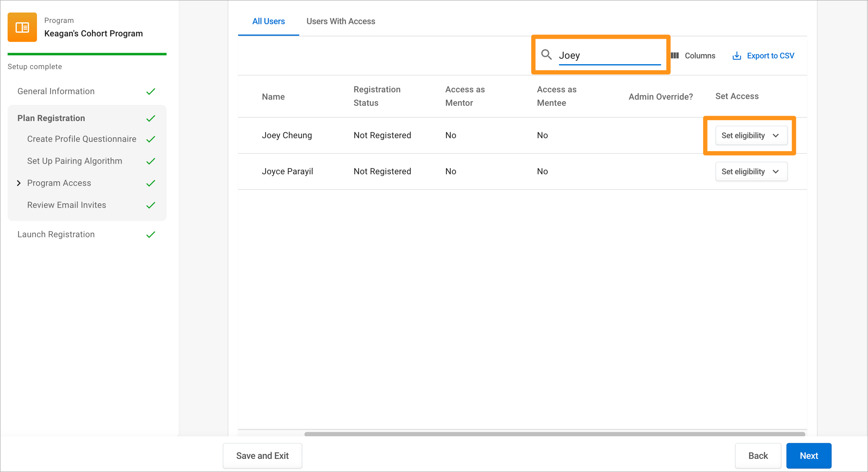
Task: Open the Plan Registration step
Action: [51, 118]
